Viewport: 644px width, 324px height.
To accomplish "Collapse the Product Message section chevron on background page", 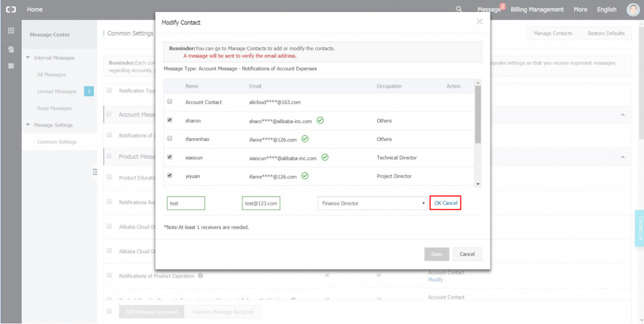I will 623,157.
